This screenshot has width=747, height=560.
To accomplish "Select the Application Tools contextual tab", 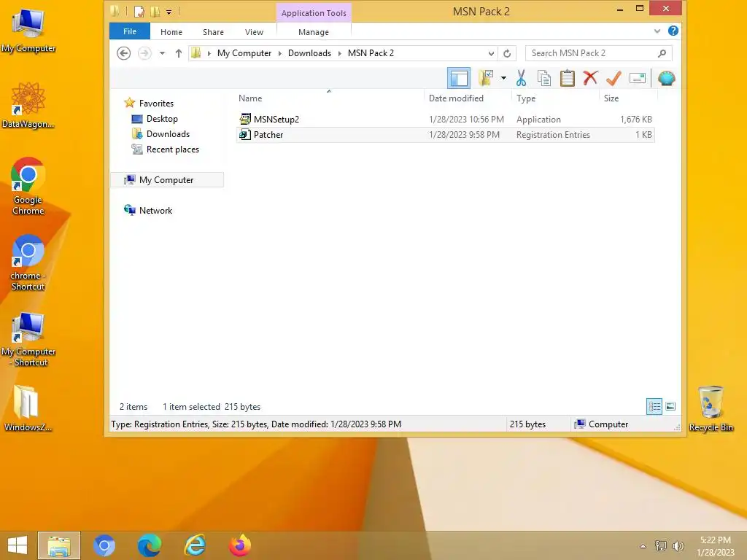I will click(x=314, y=13).
